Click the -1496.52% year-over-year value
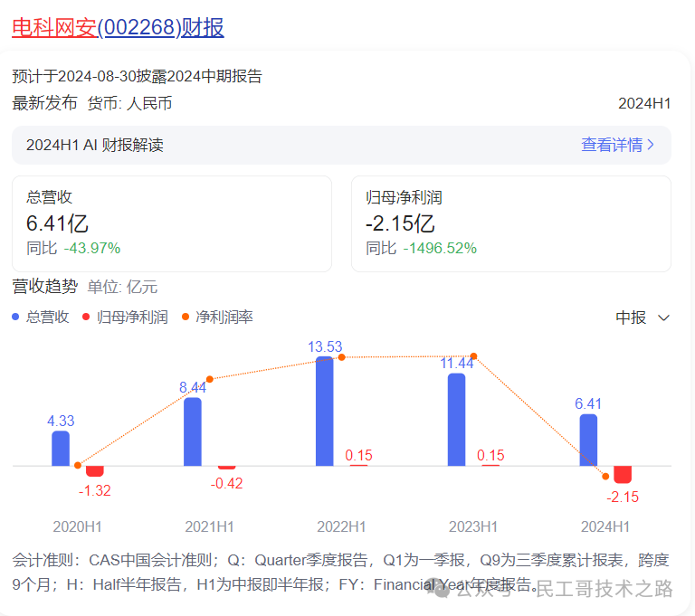Viewport: 695px width, 616px height. click(x=440, y=248)
